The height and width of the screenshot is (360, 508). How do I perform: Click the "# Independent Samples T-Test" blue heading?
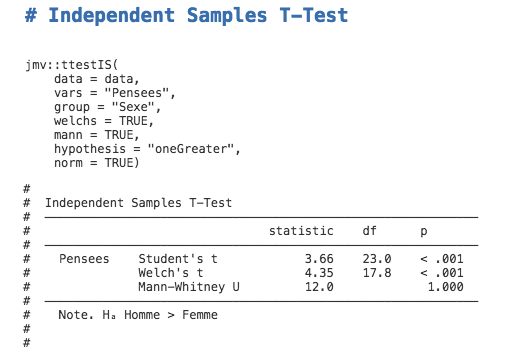pos(186,15)
